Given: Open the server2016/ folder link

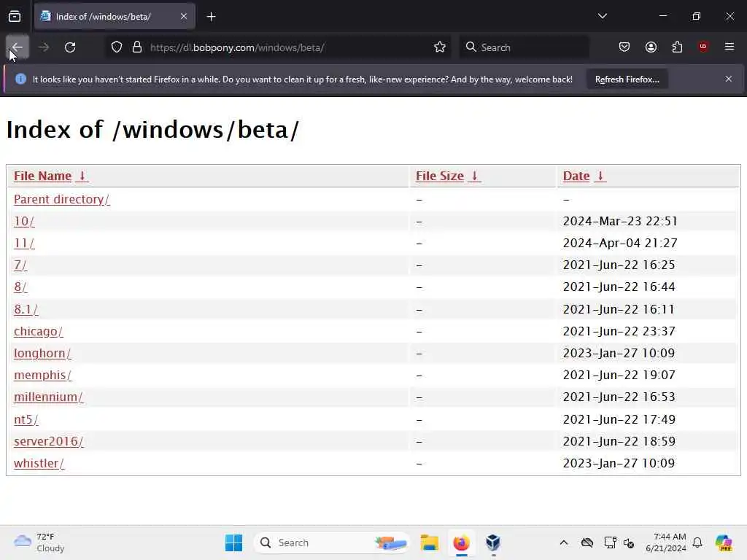Looking at the screenshot, I should pos(49,441).
